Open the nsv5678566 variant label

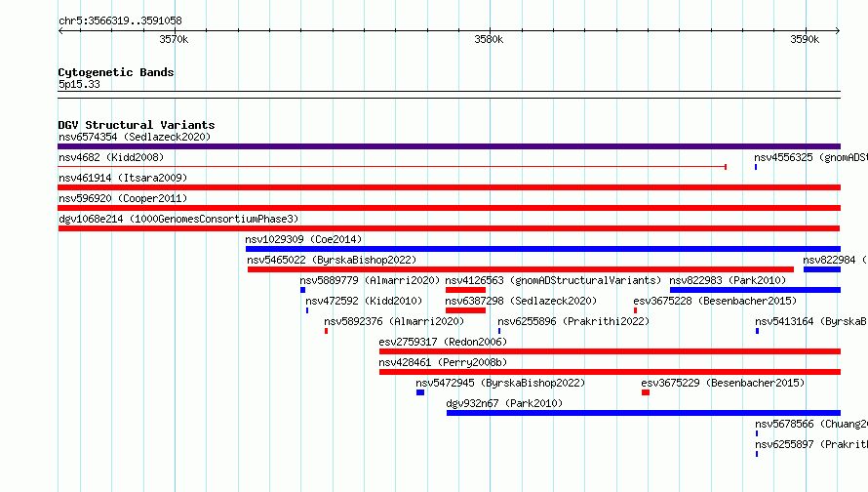tap(811, 424)
